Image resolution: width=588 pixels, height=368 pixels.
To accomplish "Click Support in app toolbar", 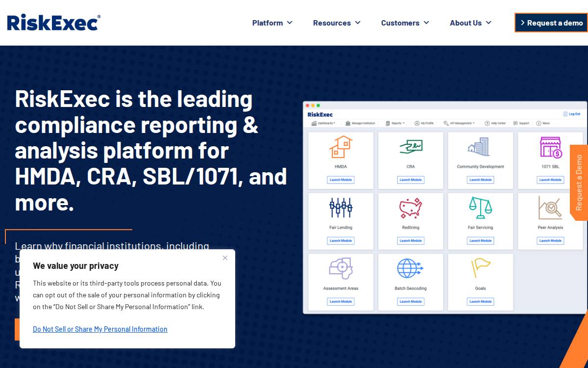I will pyautogui.click(x=521, y=123).
